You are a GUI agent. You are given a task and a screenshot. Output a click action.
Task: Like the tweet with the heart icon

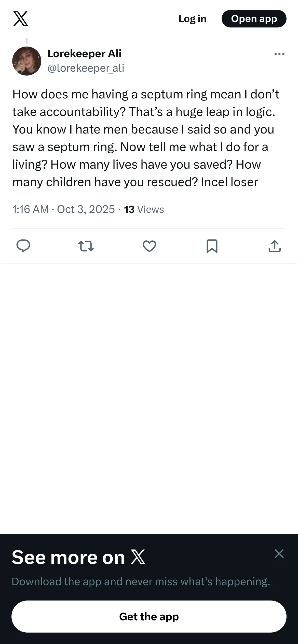pos(149,246)
